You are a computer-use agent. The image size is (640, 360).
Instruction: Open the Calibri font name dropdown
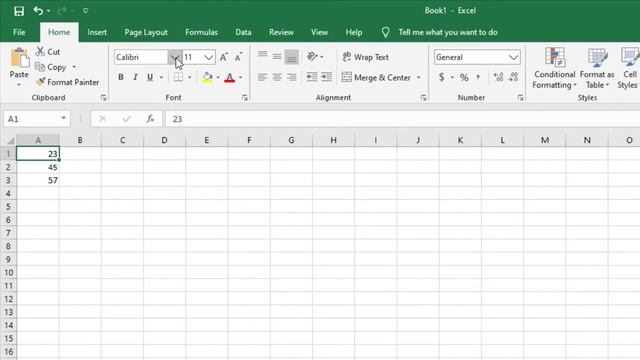(x=175, y=57)
